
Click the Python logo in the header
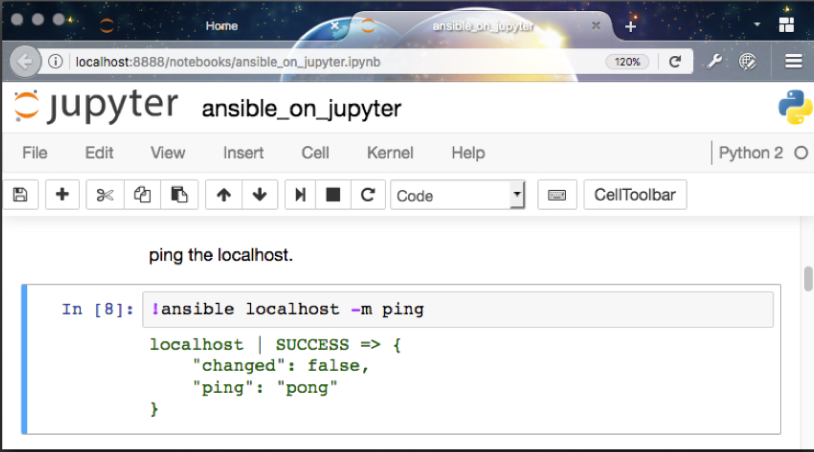[795, 107]
